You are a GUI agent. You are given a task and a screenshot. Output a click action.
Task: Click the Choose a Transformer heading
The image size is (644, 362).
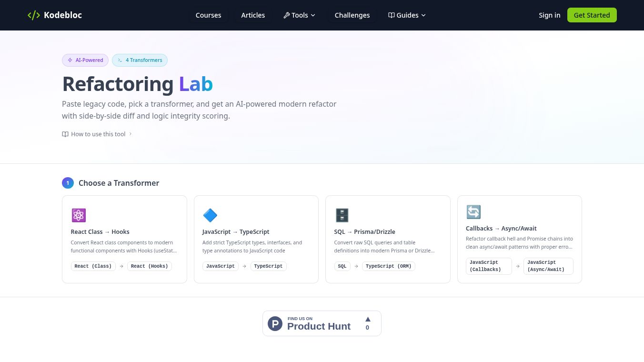click(x=119, y=183)
